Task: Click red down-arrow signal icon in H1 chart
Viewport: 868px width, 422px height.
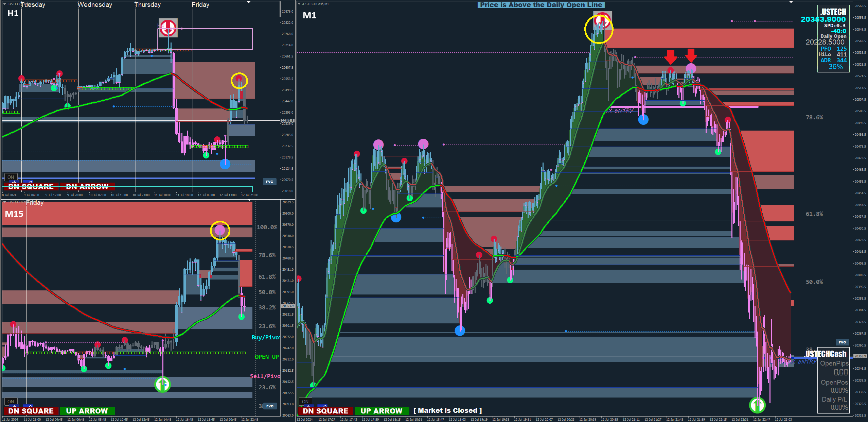Action: 168,28
